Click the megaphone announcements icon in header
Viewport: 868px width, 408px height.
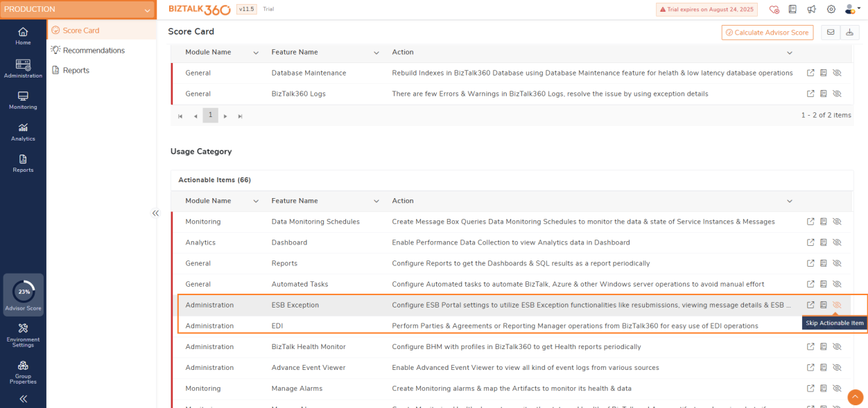tap(811, 10)
